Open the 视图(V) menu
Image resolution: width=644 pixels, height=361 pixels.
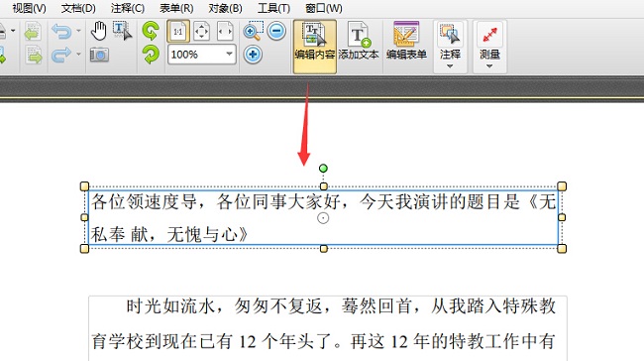click(x=29, y=8)
